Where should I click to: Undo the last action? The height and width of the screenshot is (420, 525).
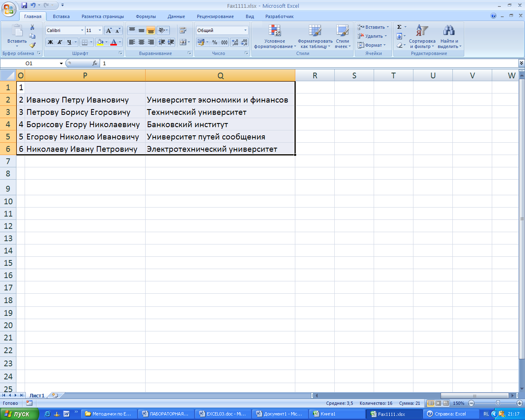(x=33, y=6)
